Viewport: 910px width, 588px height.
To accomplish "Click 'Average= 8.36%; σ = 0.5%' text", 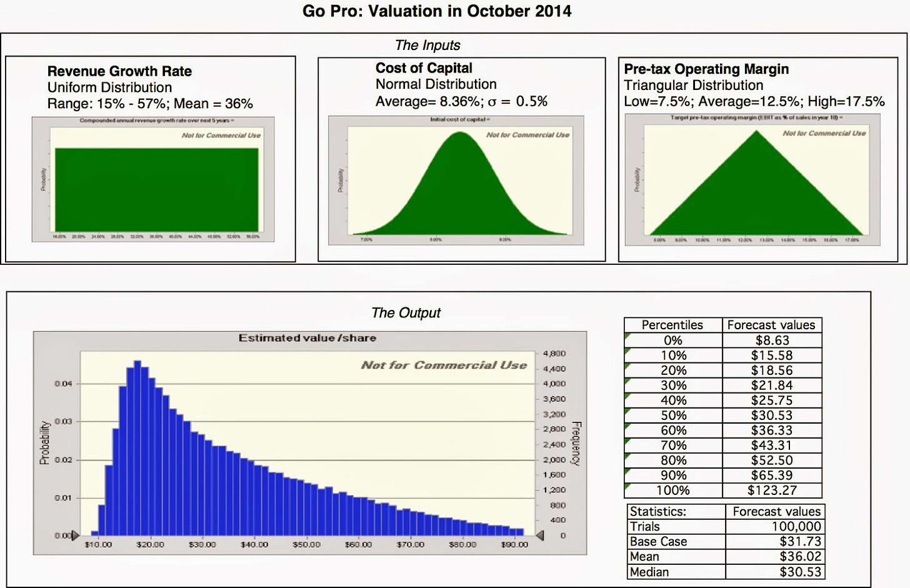I will 461,101.
